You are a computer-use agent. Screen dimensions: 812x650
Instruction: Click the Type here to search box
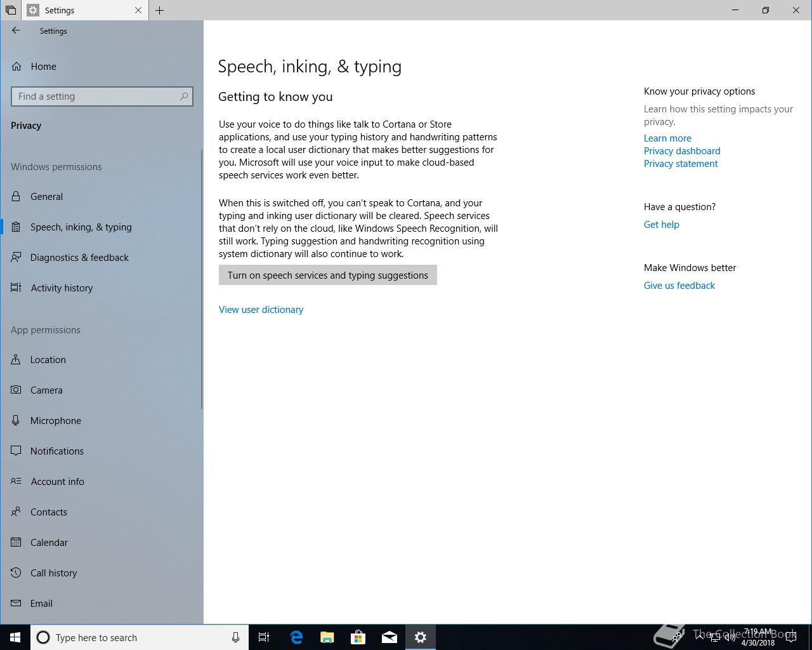pos(140,637)
